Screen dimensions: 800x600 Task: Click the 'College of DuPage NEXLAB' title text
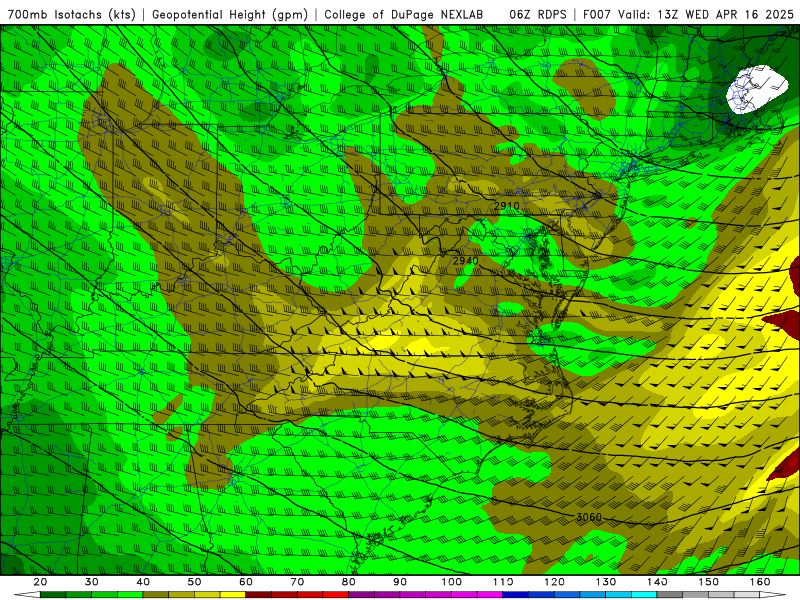point(404,14)
